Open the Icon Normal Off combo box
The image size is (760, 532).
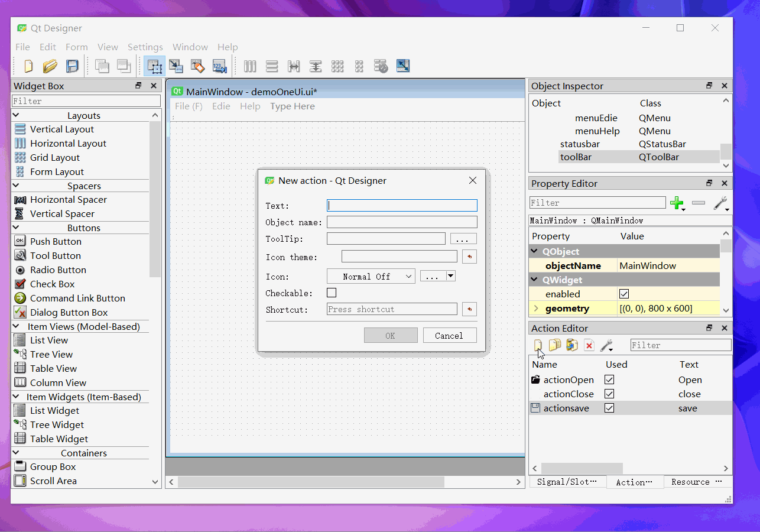pyautogui.click(x=371, y=276)
